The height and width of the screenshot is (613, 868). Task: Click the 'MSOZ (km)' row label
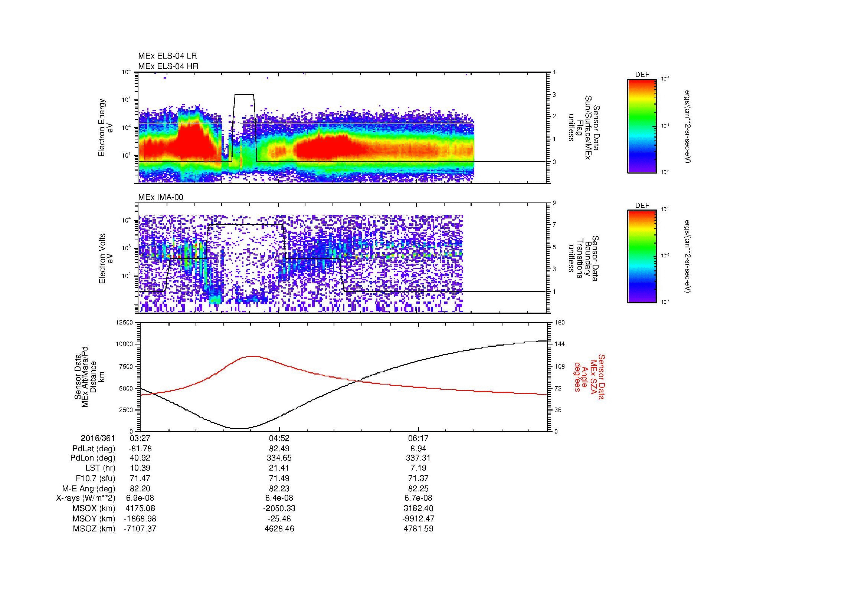point(94,529)
